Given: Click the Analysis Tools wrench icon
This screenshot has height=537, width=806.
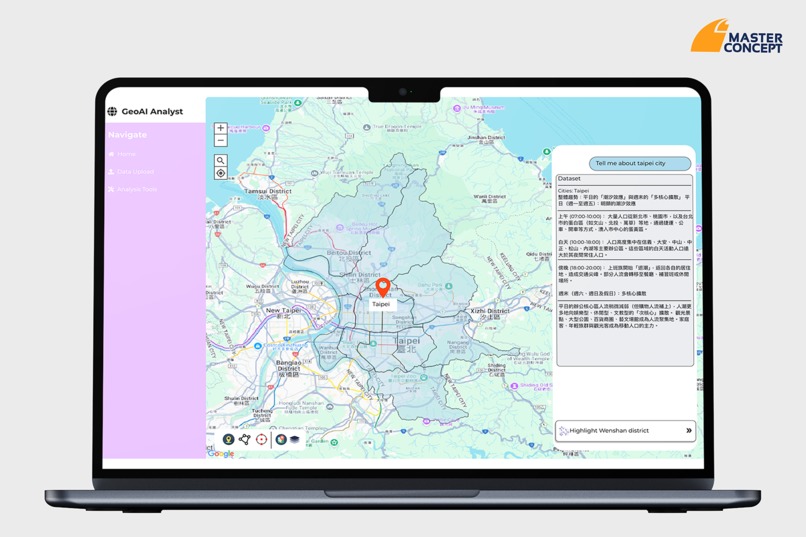Looking at the screenshot, I should tap(111, 189).
